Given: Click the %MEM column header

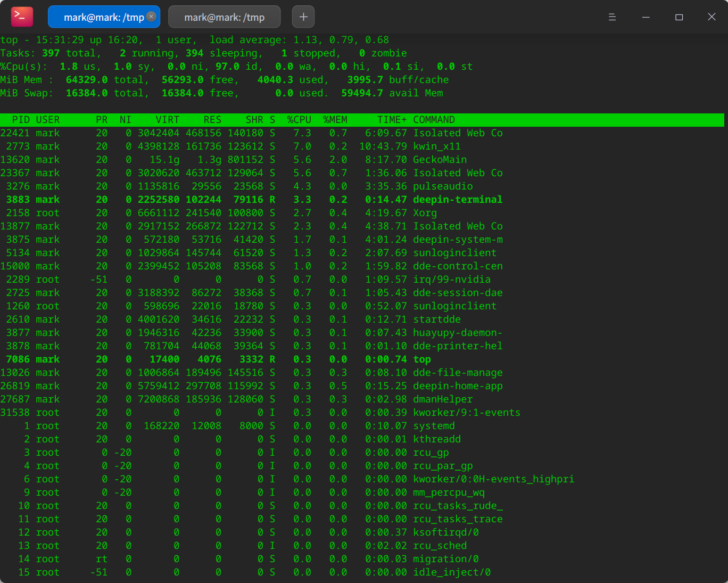Looking at the screenshot, I should pos(335,120).
